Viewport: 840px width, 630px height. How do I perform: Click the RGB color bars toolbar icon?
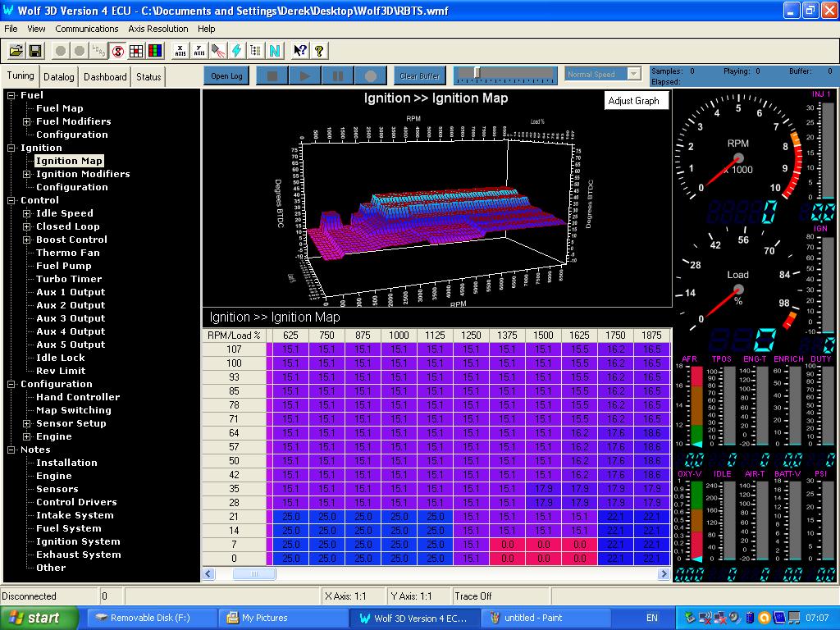click(x=155, y=51)
